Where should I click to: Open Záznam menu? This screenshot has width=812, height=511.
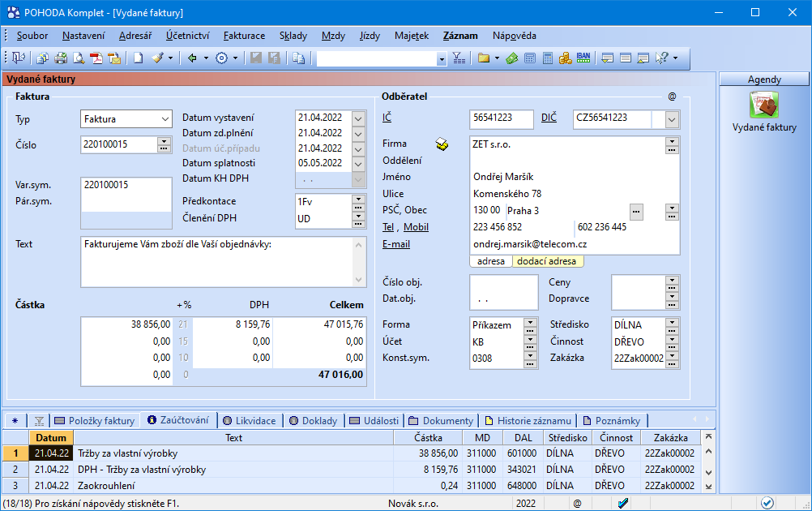460,36
